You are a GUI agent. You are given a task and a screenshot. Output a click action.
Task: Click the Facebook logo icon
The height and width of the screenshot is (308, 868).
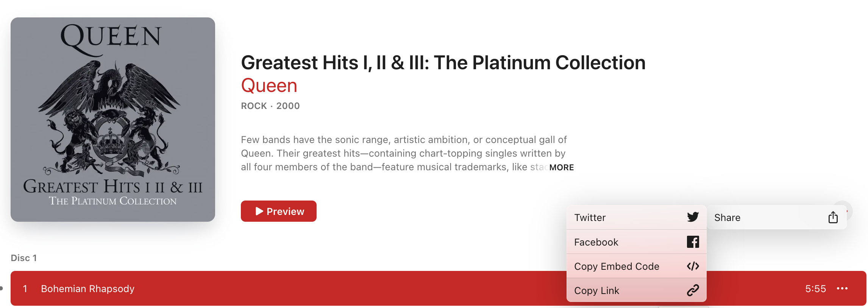pos(693,242)
